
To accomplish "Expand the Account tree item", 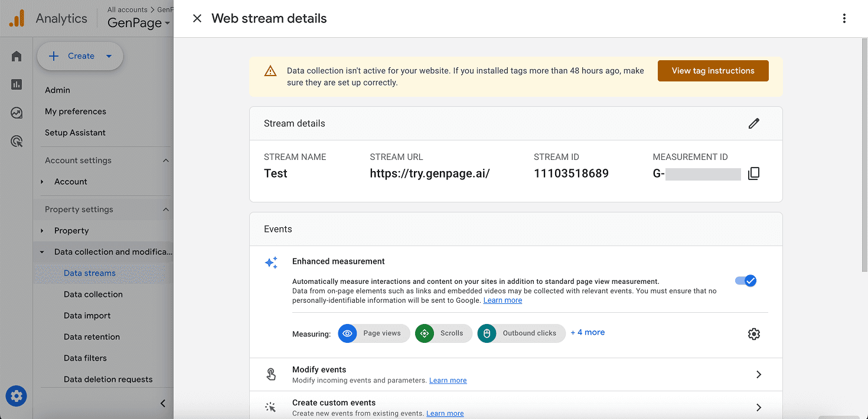I will [x=42, y=182].
